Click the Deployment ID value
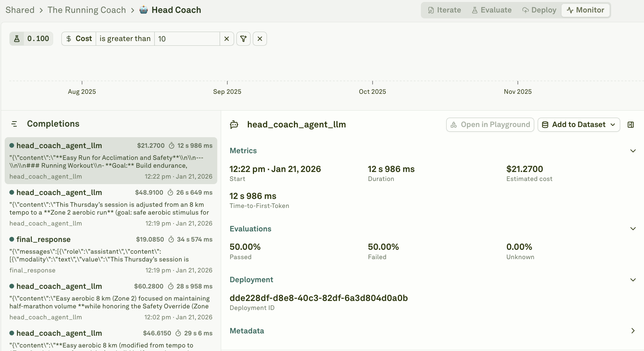The height and width of the screenshot is (351, 644). (x=319, y=298)
